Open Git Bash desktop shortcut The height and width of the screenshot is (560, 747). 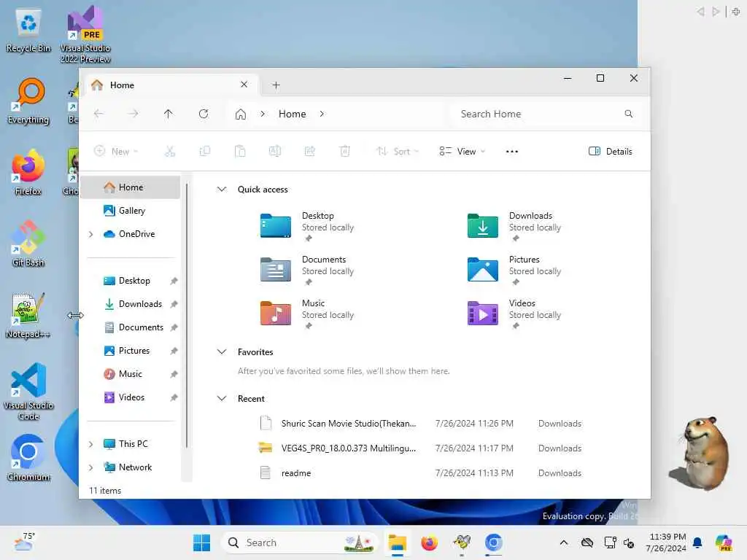coord(28,244)
